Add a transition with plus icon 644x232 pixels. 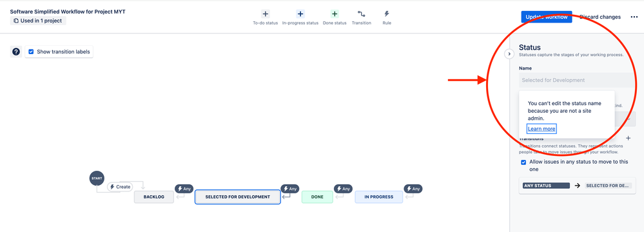point(628,139)
